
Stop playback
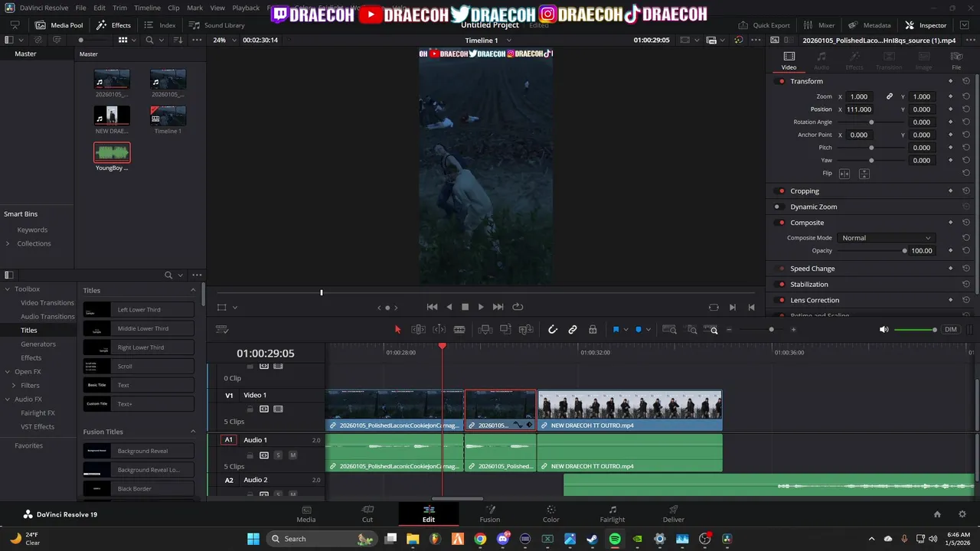point(465,307)
